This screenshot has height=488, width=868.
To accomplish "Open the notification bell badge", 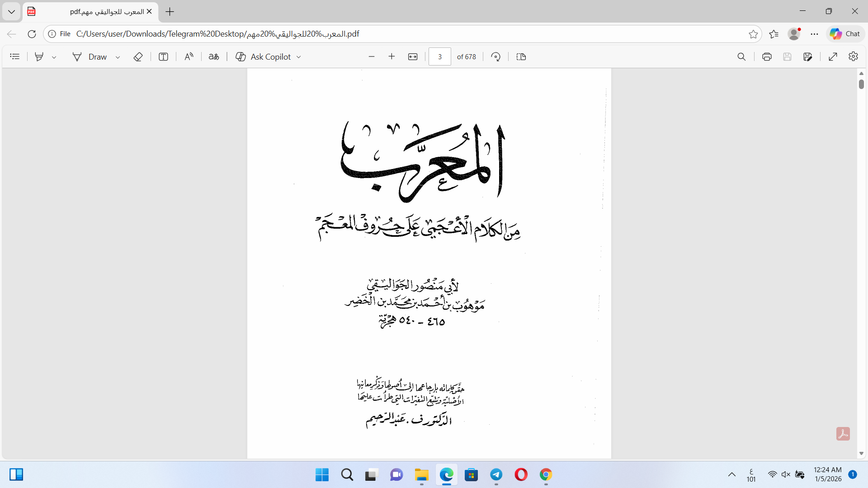I will click(853, 474).
